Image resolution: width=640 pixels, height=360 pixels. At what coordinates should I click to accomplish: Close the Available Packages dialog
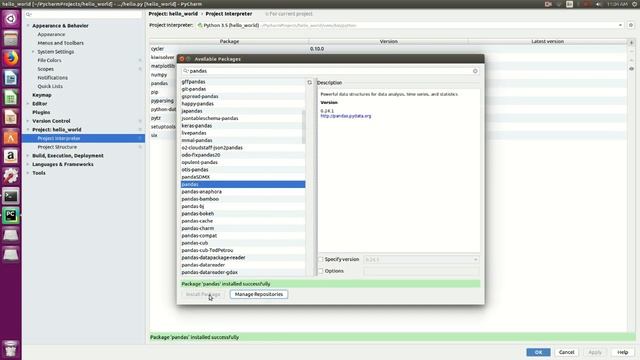coord(182,59)
